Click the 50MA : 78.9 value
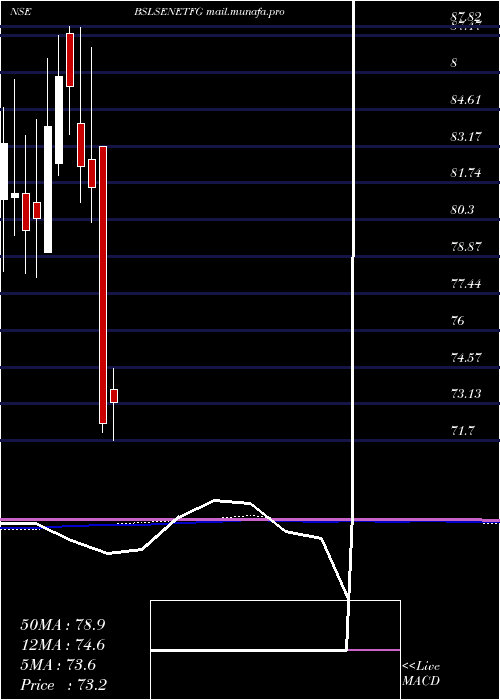Image resolution: width=500 pixels, height=700 pixels. [x=63, y=625]
